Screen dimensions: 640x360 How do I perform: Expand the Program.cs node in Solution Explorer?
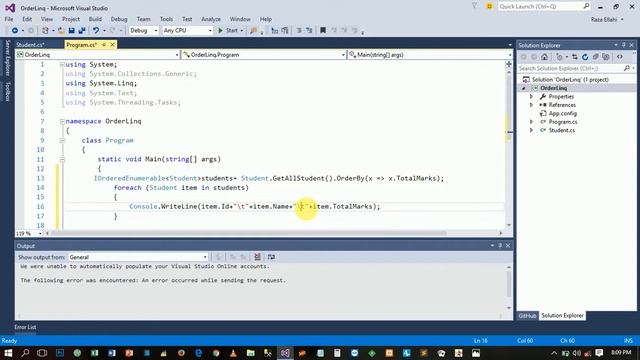(x=531, y=122)
